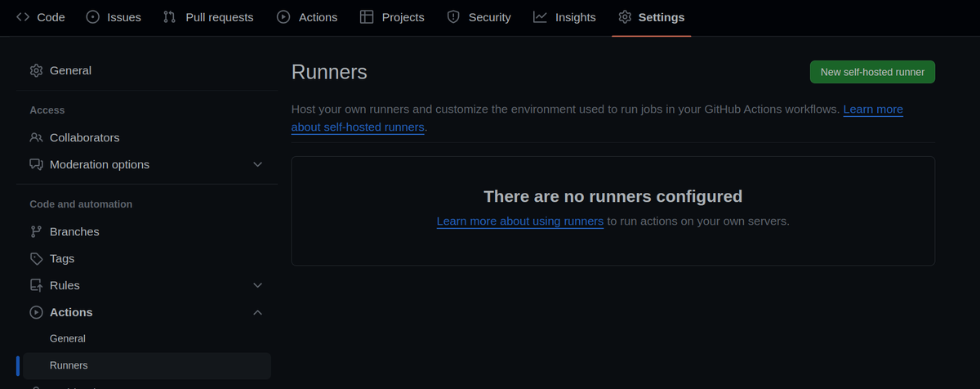The height and width of the screenshot is (389, 980).
Task: Expand the Rules section chevron
Action: (x=258, y=285)
